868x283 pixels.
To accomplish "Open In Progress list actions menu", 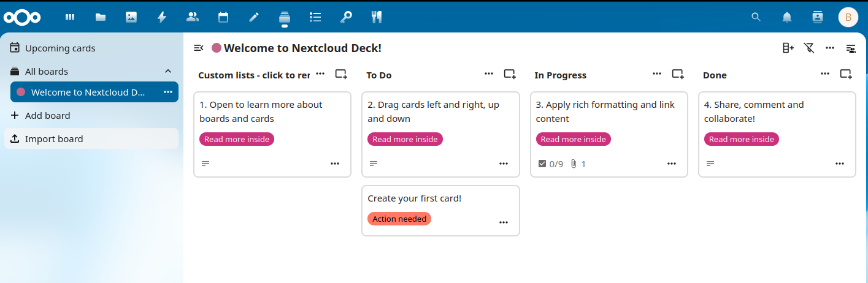I will coord(657,74).
